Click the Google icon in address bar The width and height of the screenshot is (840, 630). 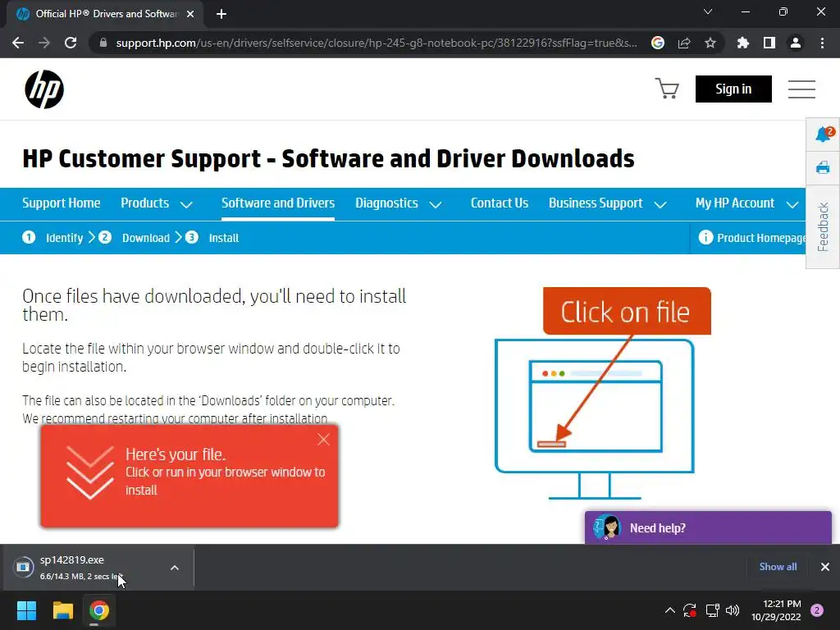tap(658, 43)
